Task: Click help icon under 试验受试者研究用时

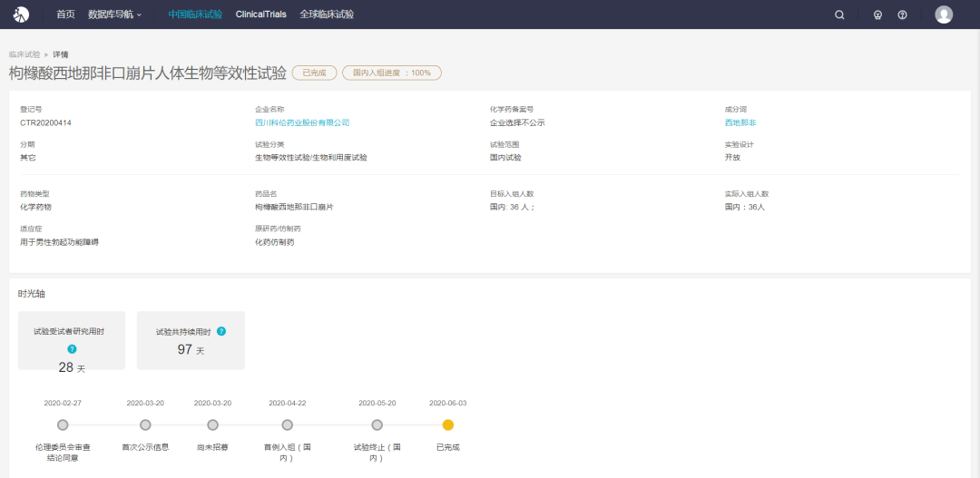Action: pyautogui.click(x=72, y=348)
